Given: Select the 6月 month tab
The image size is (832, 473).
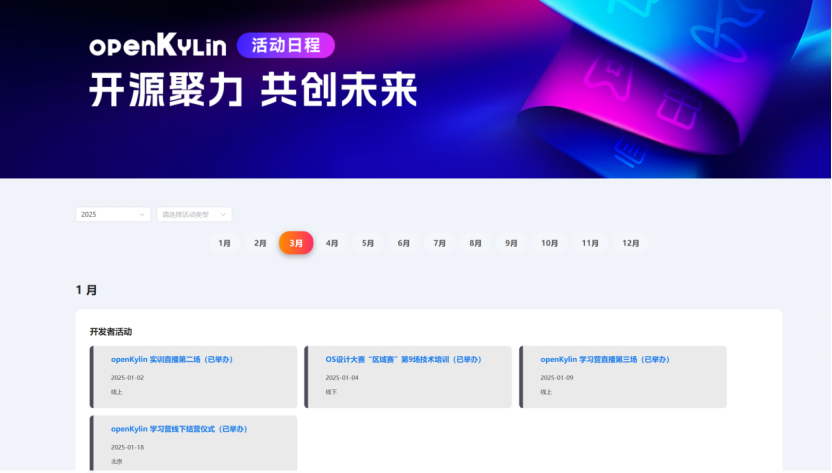Looking at the screenshot, I should [404, 243].
